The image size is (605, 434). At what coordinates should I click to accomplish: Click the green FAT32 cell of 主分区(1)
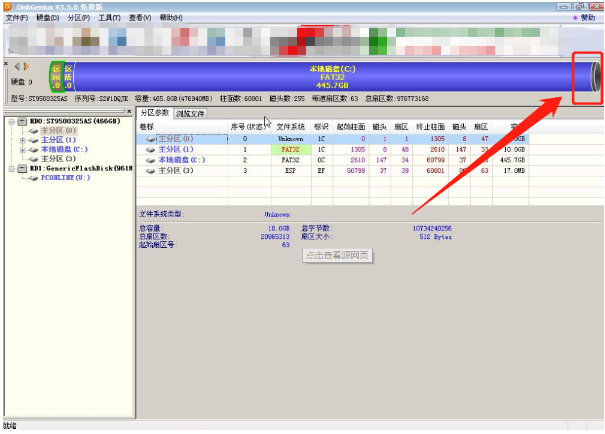[291, 149]
